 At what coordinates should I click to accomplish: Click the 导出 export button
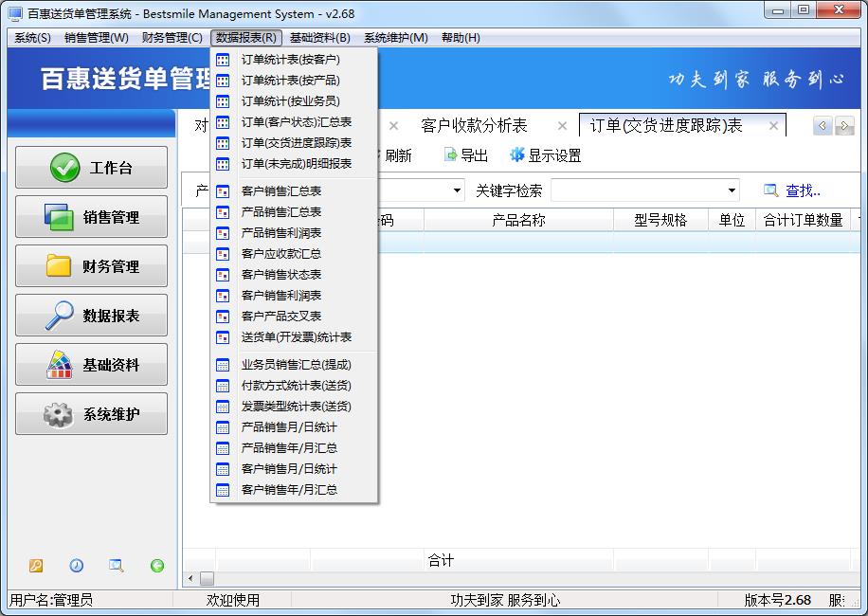click(466, 155)
